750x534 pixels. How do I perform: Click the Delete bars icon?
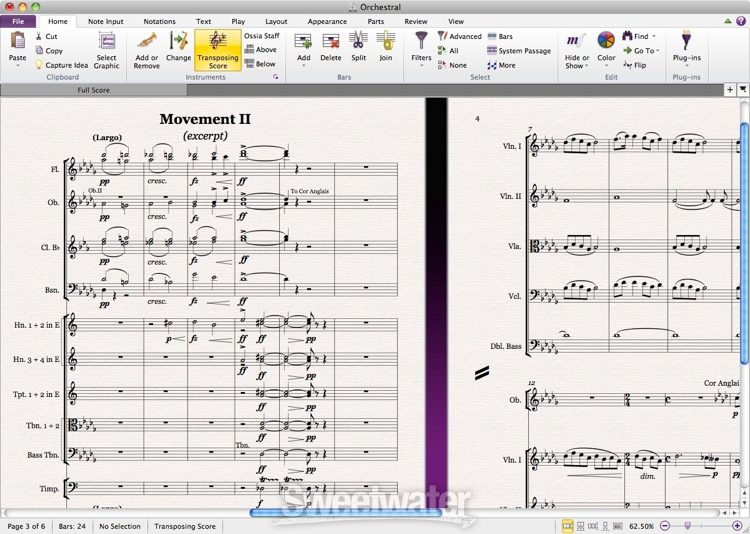[x=331, y=41]
